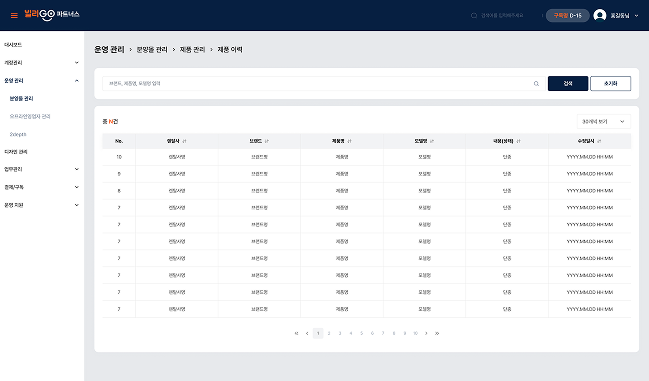Open the user profile avatar icon
The image size is (649, 381).
coord(600,15)
